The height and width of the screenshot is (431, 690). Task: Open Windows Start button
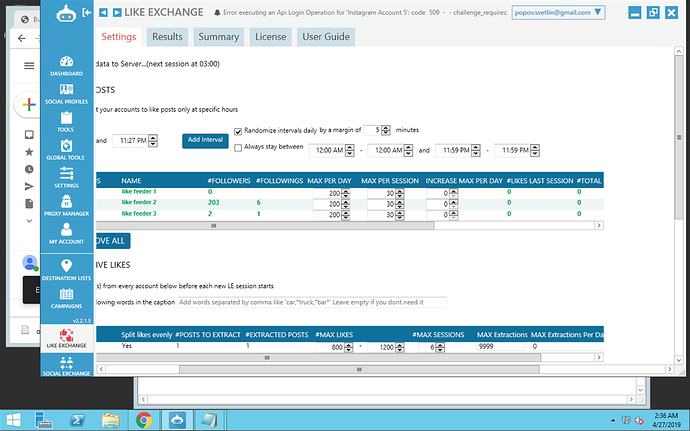[x=13, y=420]
